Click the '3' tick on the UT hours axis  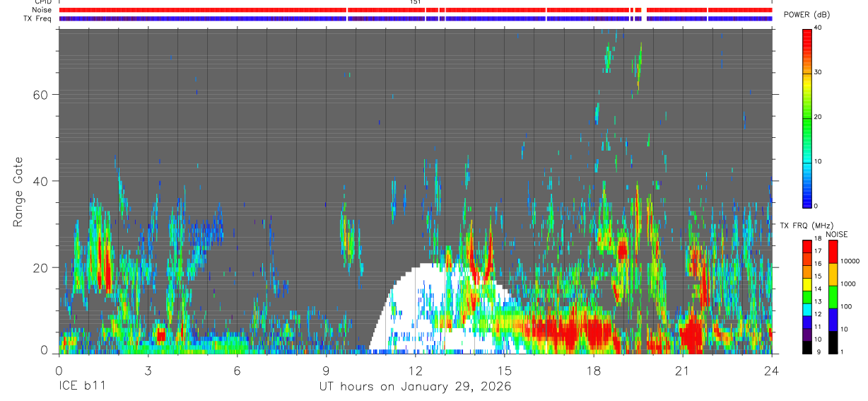pos(148,371)
